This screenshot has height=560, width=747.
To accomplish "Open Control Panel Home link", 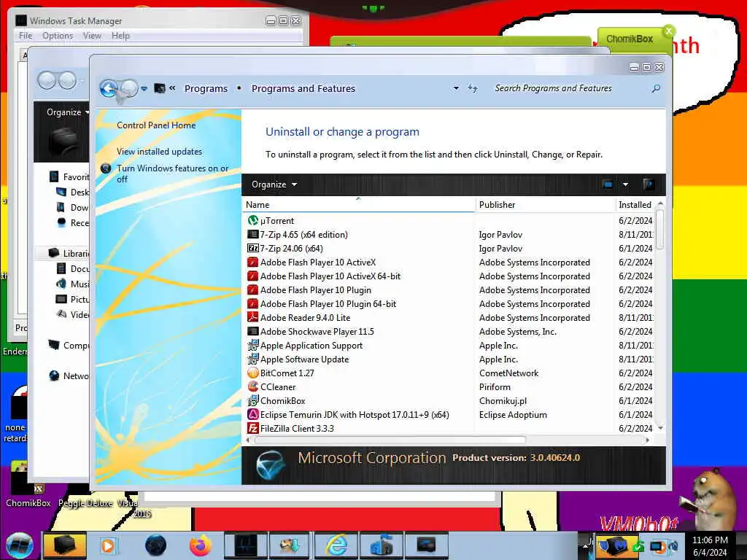I will (x=156, y=125).
